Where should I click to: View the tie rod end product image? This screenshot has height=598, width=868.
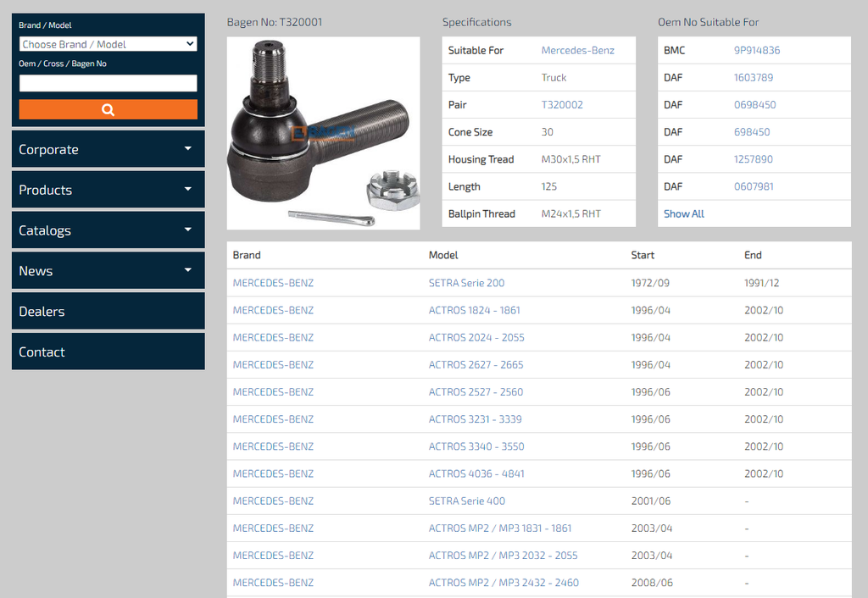tap(323, 133)
